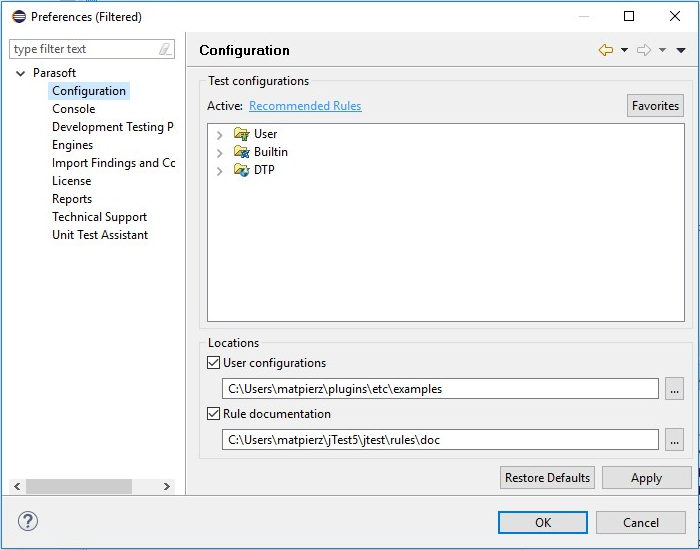The image size is (700, 550).
Task: Collapse the Parasoft tree node
Action: (21, 73)
